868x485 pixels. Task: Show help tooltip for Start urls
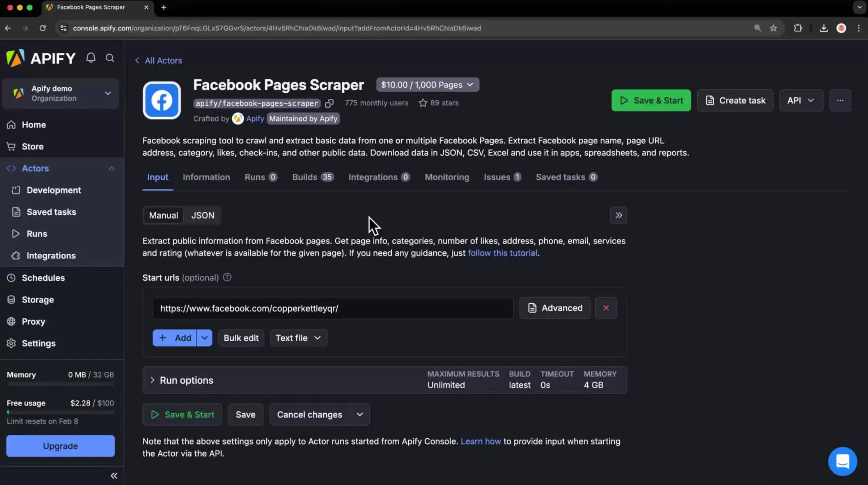(x=227, y=277)
